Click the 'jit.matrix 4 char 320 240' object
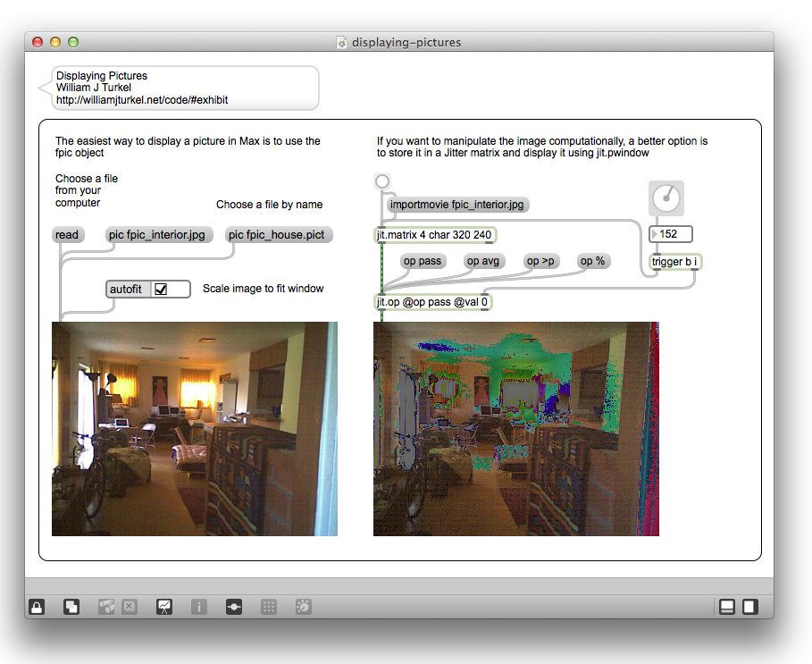This screenshot has height=664, width=812. click(x=434, y=235)
